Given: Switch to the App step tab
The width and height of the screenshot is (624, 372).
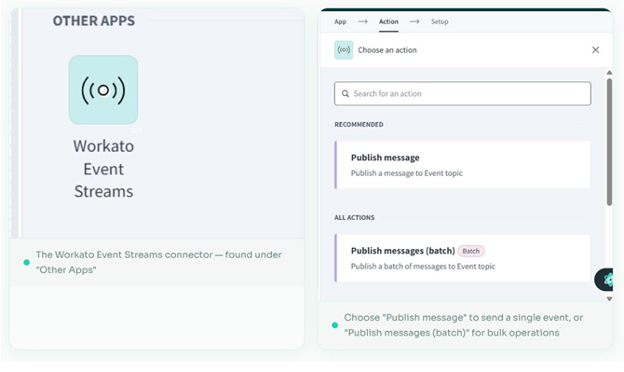Looking at the screenshot, I should point(340,21).
